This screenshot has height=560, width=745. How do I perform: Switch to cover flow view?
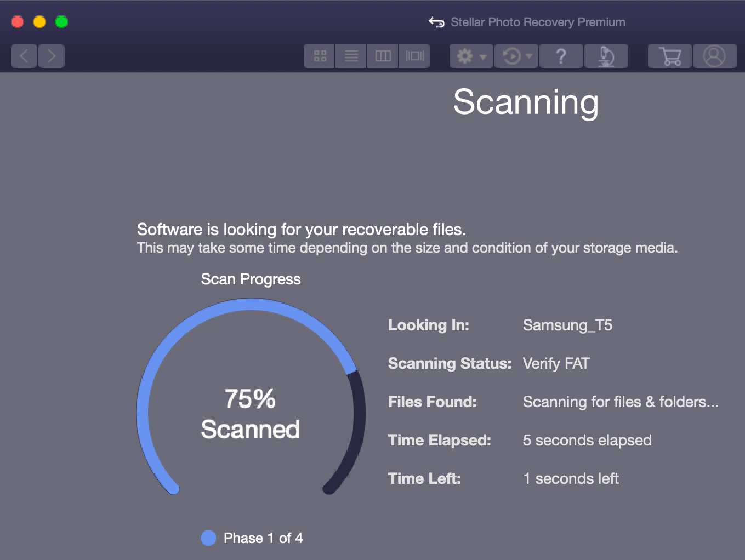click(414, 56)
